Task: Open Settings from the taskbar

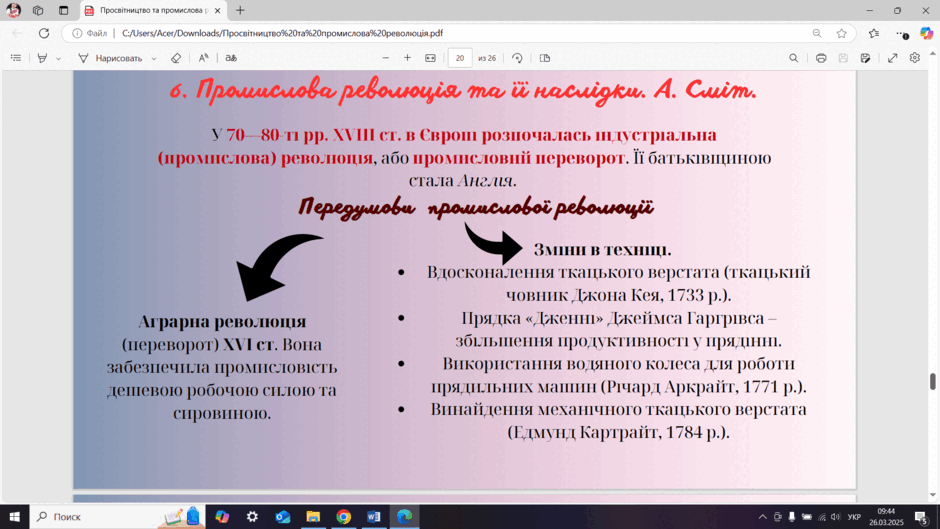Action: point(252,516)
